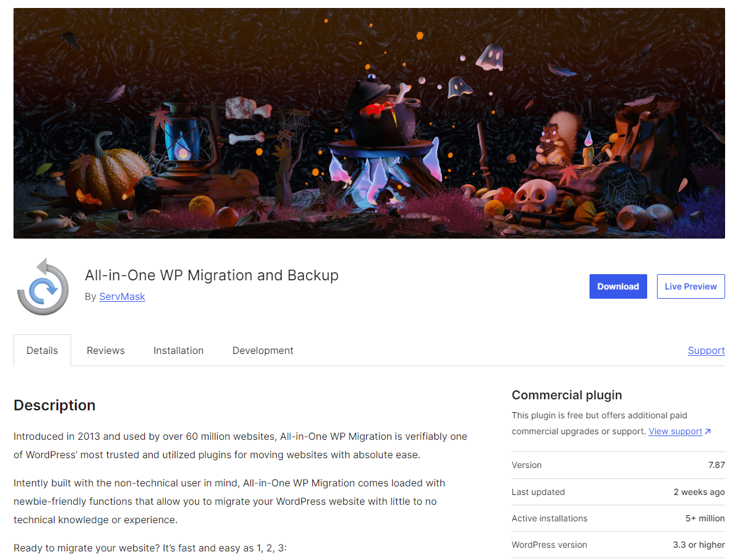Screen dimensions: 730x560
Task: Click the plugin title All-in-One WP Migration and Backup
Action: [x=212, y=275]
